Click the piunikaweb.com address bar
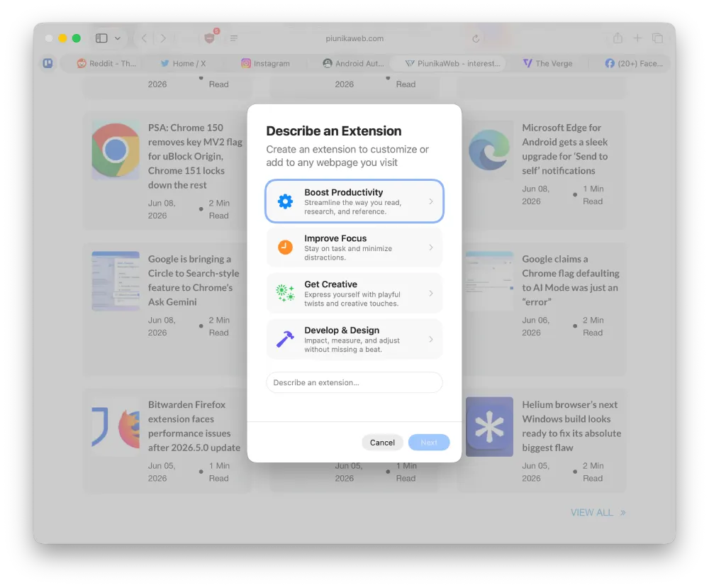The height and width of the screenshot is (588, 709). pyautogui.click(x=354, y=38)
